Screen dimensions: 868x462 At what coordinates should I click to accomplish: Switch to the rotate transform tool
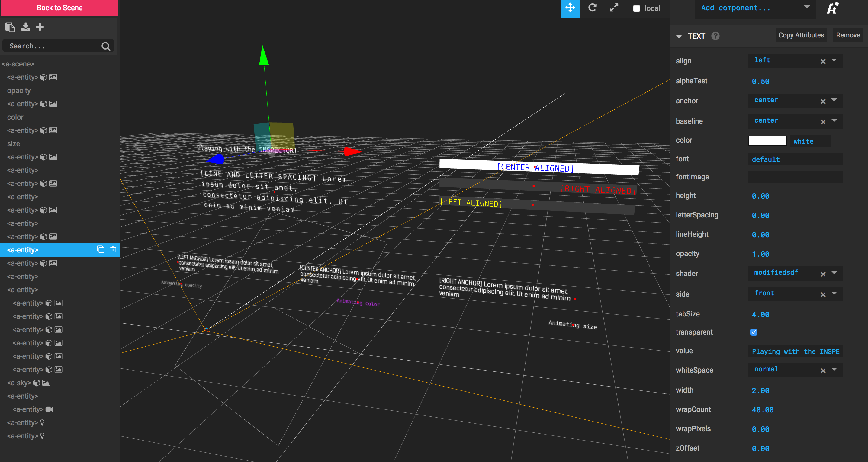point(592,8)
